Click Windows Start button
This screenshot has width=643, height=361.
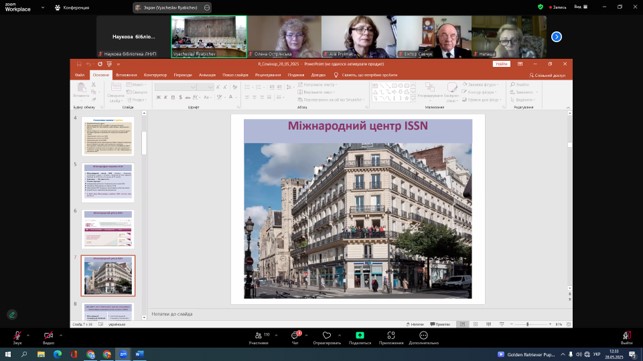8,354
